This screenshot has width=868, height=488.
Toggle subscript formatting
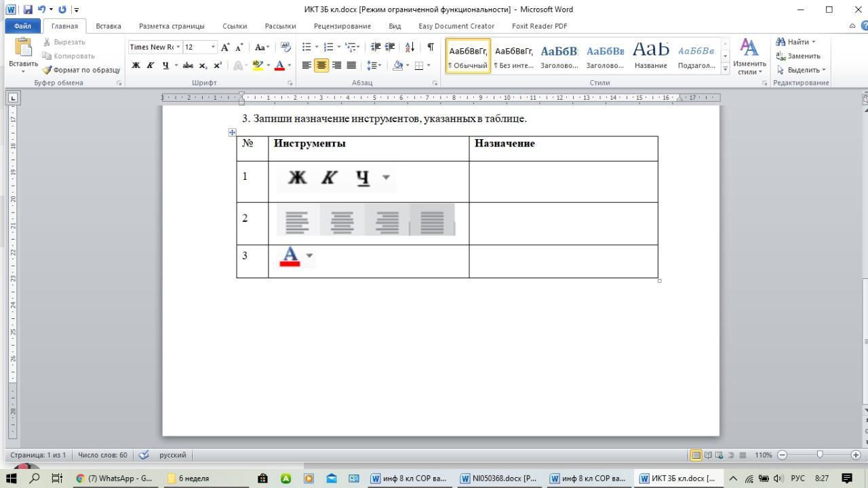click(202, 66)
